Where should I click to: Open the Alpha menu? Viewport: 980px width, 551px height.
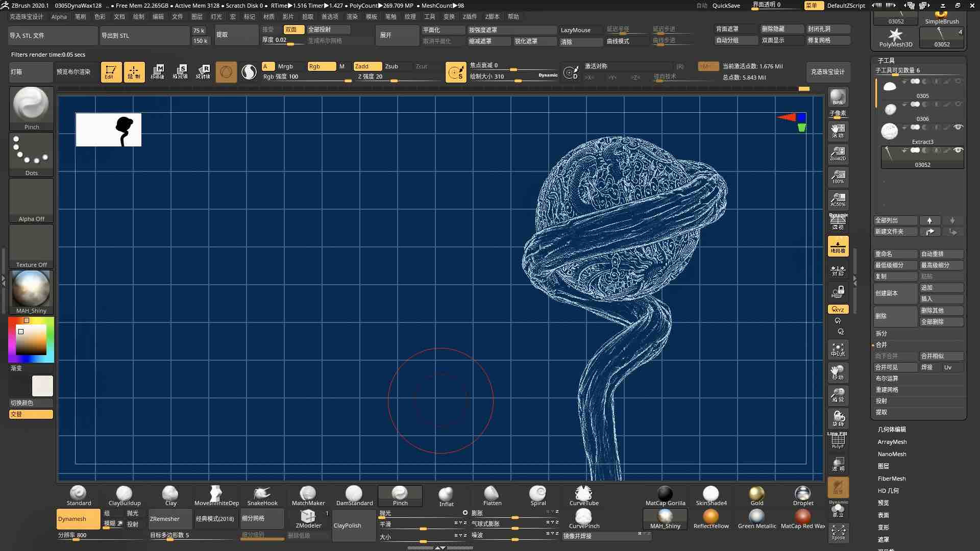click(59, 16)
